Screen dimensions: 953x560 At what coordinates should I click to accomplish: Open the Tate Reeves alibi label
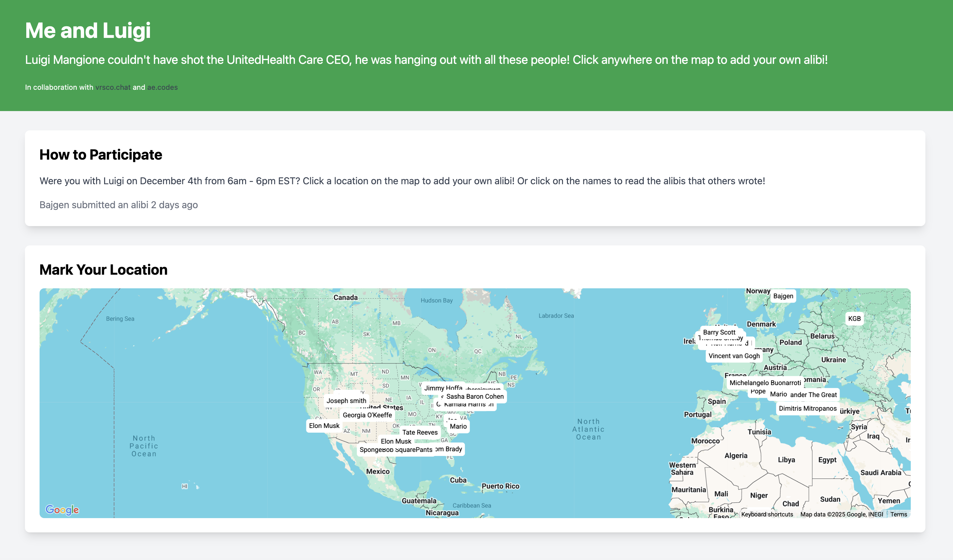tap(420, 432)
